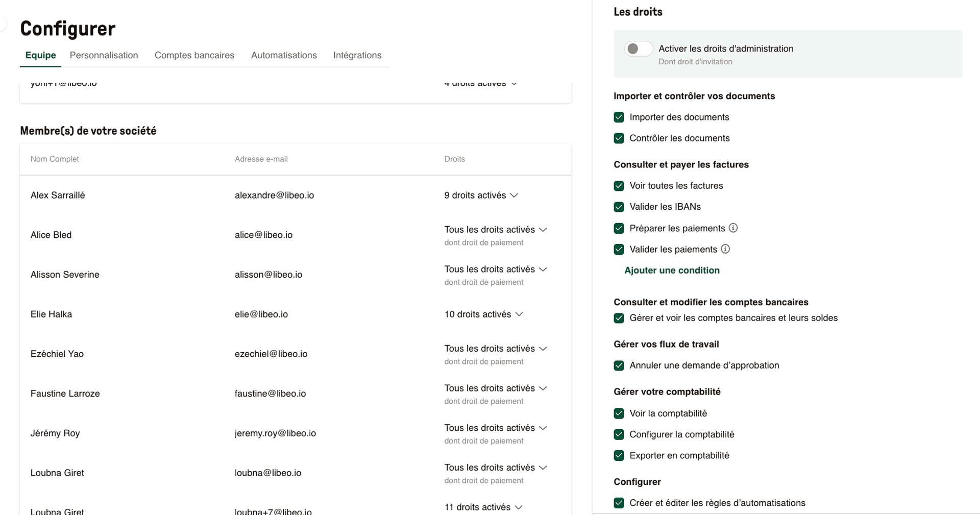Select the Alisson Severine name cell
The image size is (980, 515).
[x=65, y=275]
